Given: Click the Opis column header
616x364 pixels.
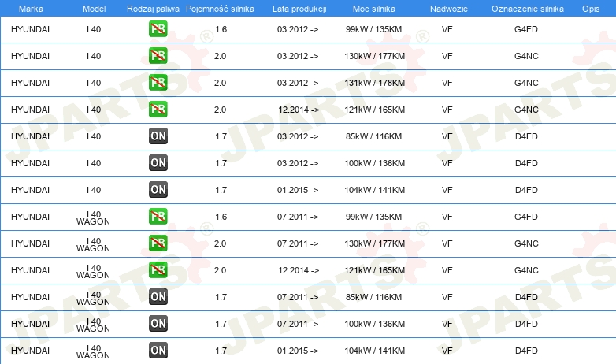Looking at the screenshot, I should pyautogui.click(x=591, y=9).
